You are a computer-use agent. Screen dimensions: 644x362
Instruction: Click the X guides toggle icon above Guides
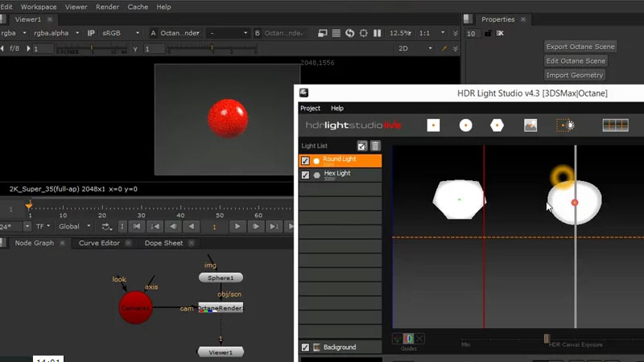(419, 338)
